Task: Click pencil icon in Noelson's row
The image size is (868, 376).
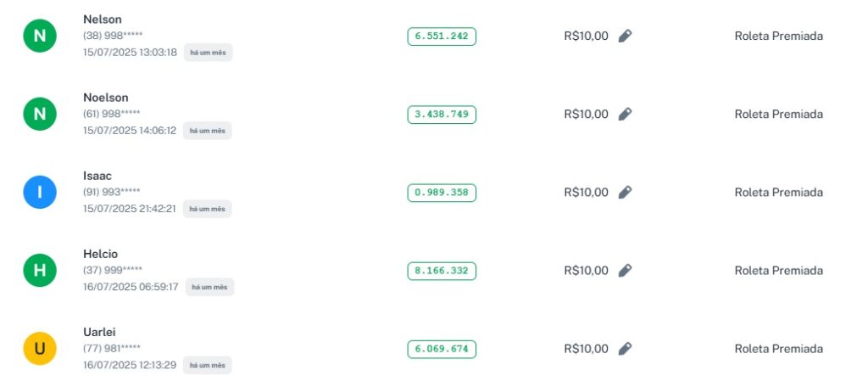Action: coord(625,114)
